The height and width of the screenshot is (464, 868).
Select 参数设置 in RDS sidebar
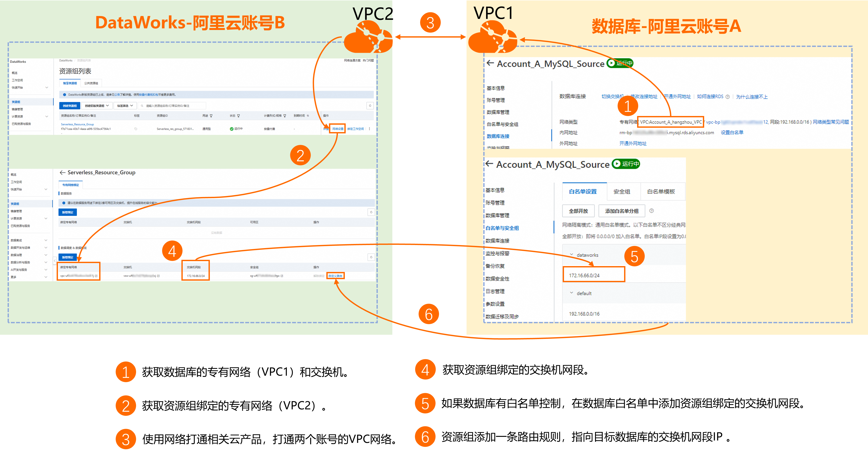[495, 304]
